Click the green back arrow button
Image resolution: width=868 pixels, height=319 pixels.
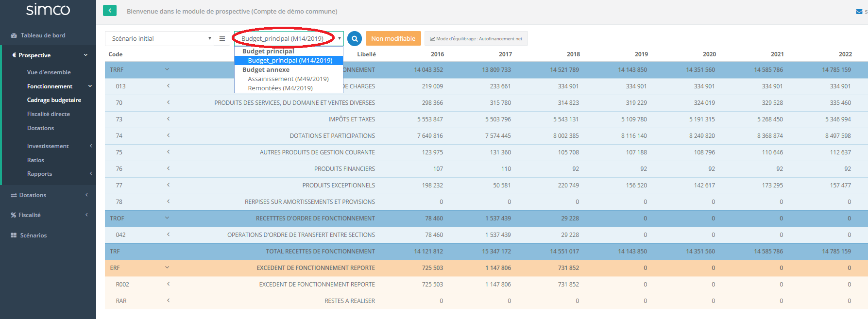(110, 11)
